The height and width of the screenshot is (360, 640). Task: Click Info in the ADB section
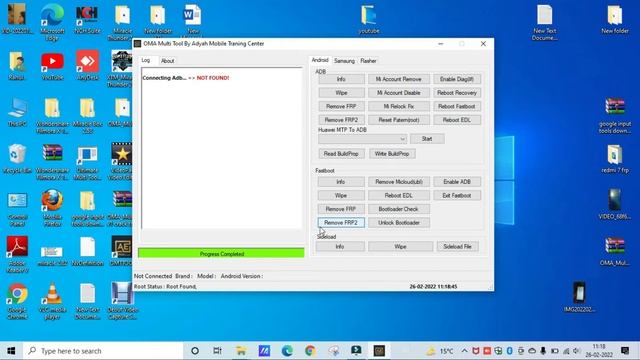click(341, 79)
